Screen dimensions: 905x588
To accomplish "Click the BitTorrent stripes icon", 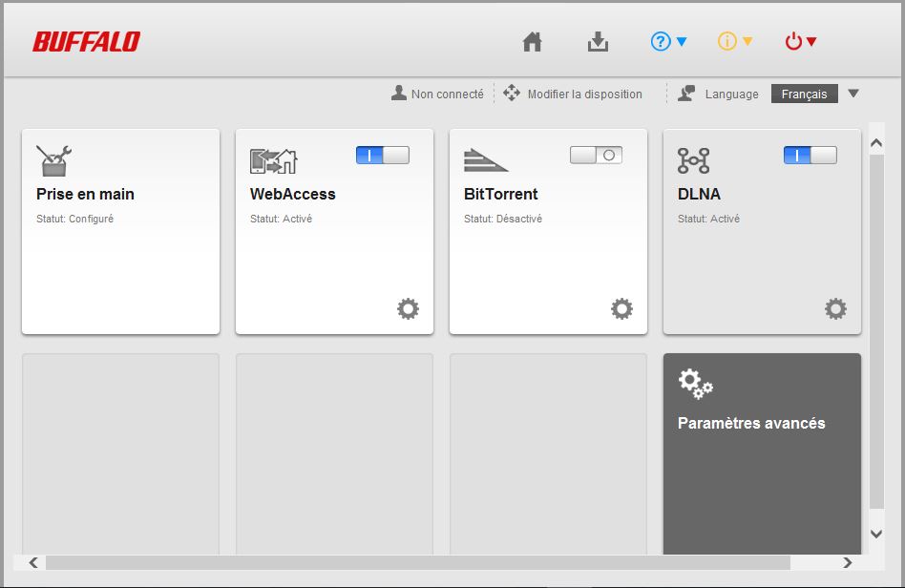I will pos(485,160).
